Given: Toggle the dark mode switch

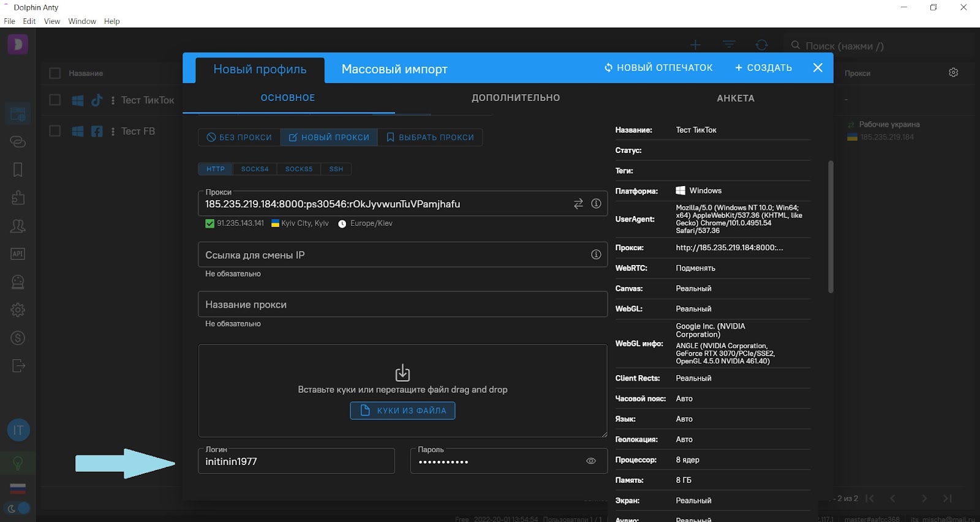Looking at the screenshot, I should click(x=18, y=508).
